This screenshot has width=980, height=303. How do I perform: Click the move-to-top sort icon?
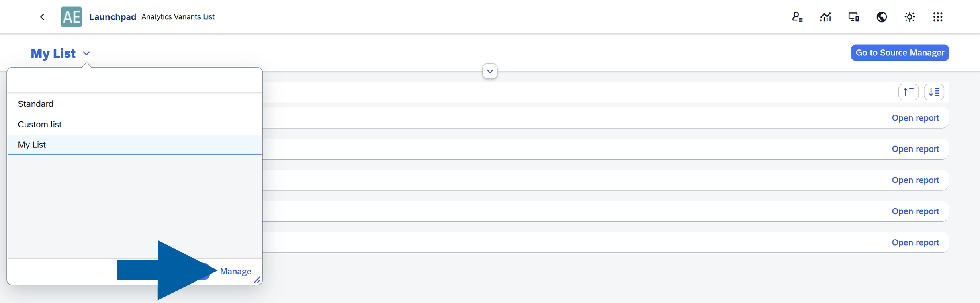[x=908, y=92]
